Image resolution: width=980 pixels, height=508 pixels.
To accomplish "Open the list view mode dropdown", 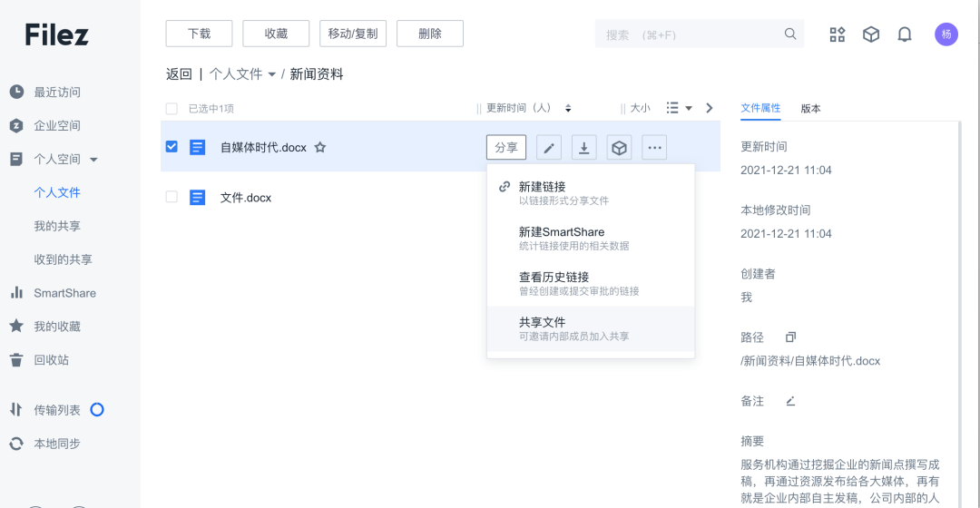I will pos(679,108).
